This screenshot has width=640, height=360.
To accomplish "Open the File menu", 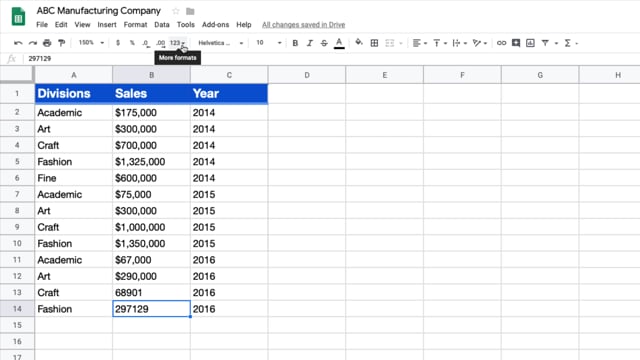I will coord(42,24).
